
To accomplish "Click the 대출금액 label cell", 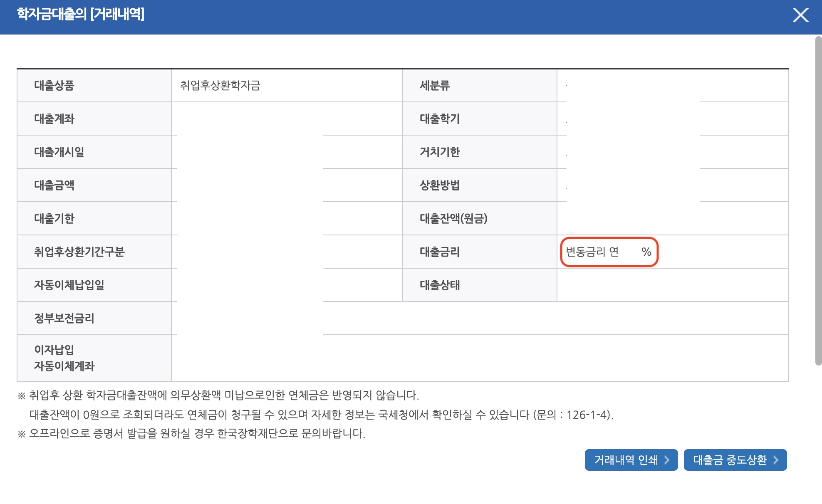I will point(54,185).
